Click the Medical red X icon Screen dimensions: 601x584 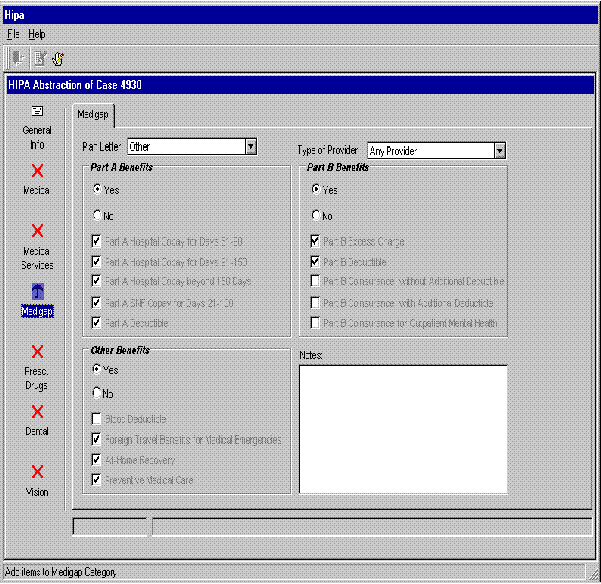click(37, 171)
